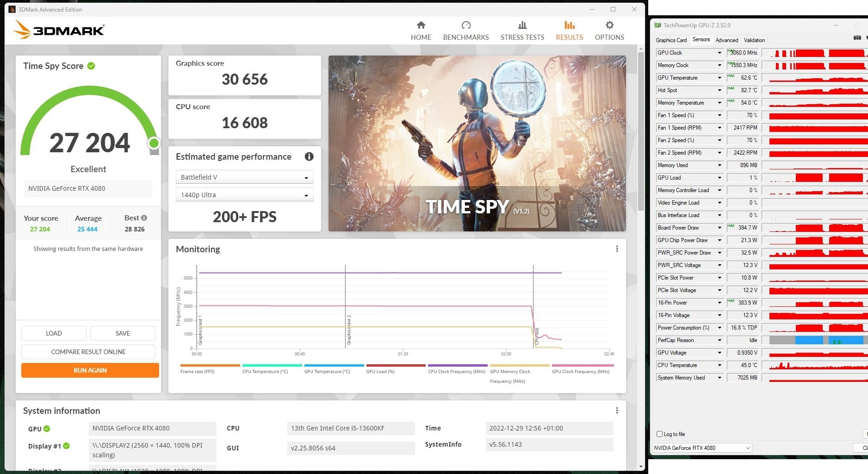Image resolution: width=868 pixels, height=474 pixels.
Task: Switch to Graphics Card tab
Action: coord(671,40)
